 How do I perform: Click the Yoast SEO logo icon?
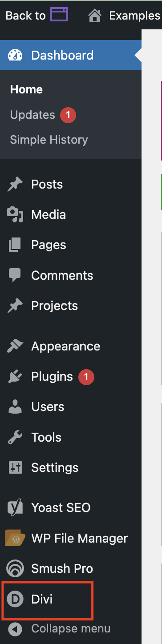(15, 507)
